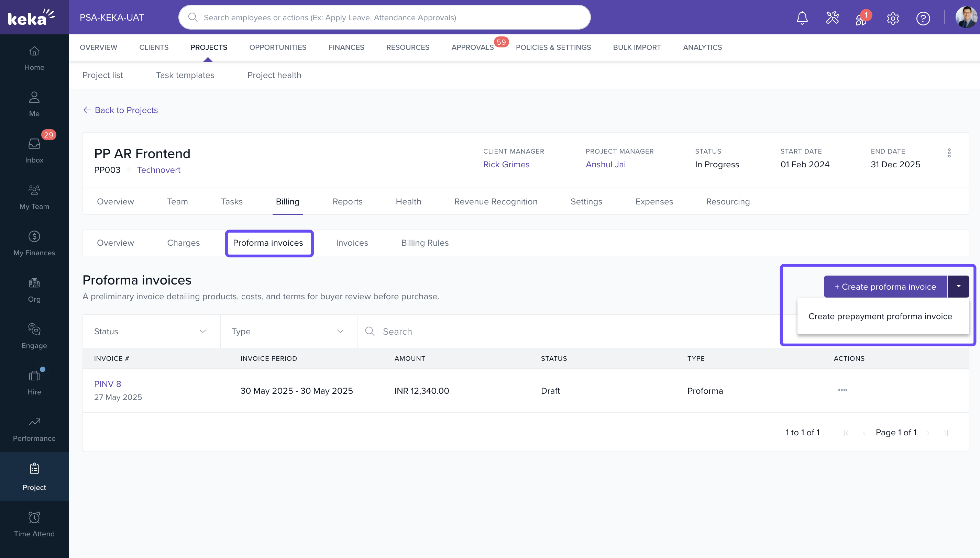
Task: Open Performance in the sidebar
Action: [34, 429]
